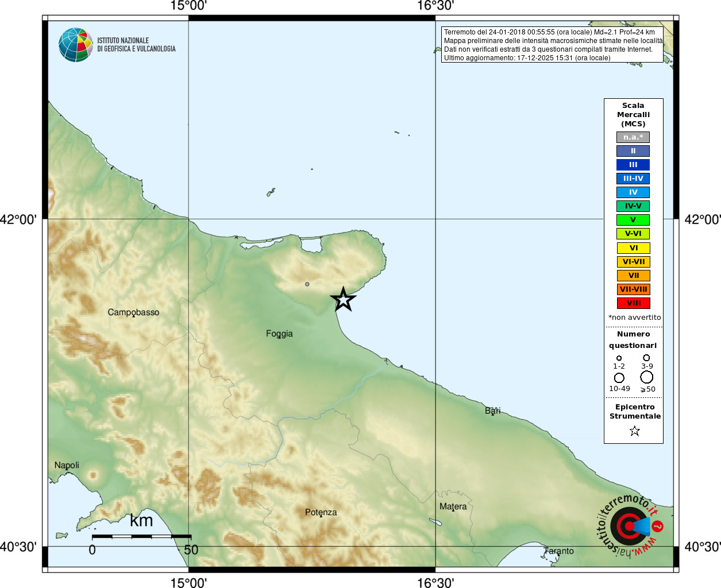The height and width of the screenshot is (588, 721).
Task: Click the Foggia city label
Action: tap(279, 334)
